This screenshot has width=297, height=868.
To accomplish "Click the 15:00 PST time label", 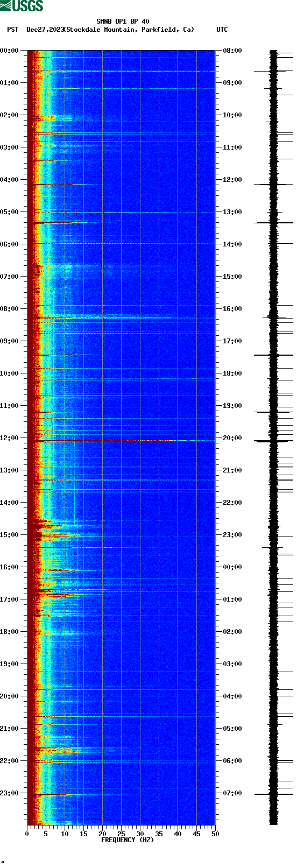I will point(10,535).
